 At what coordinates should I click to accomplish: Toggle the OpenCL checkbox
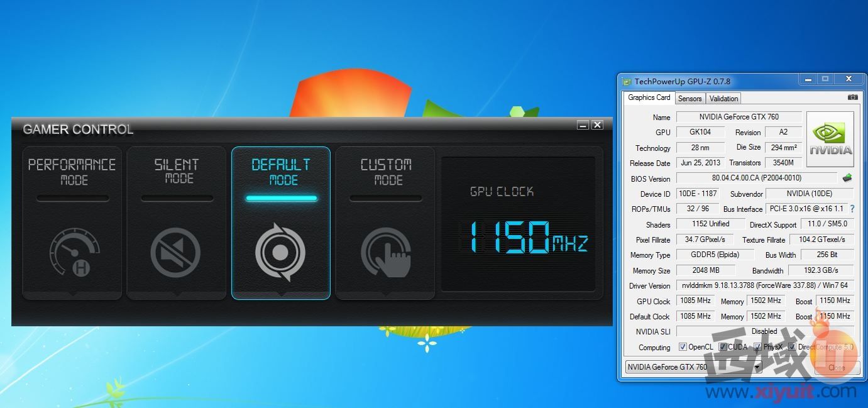click(683, 347)
